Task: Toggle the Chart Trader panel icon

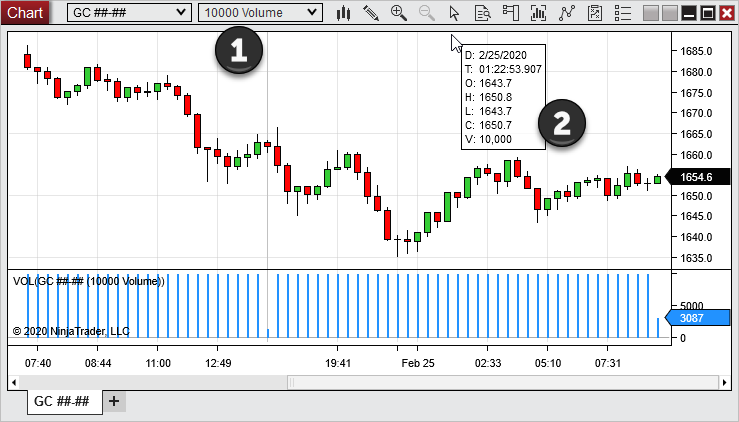Action: pyautogui.click(x=511, y=13)
